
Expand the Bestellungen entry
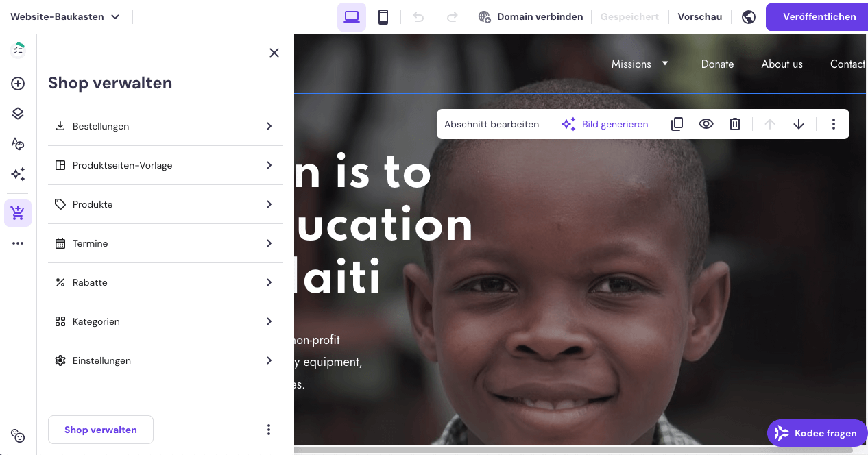click(x=165, y=126)
